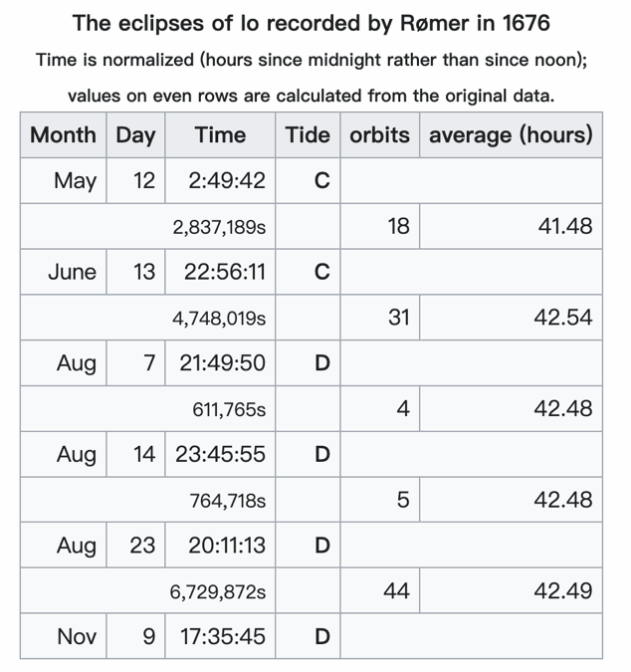Select the 2,837,189s interval cell
The image size is (631, 672).
click(219, 227)
